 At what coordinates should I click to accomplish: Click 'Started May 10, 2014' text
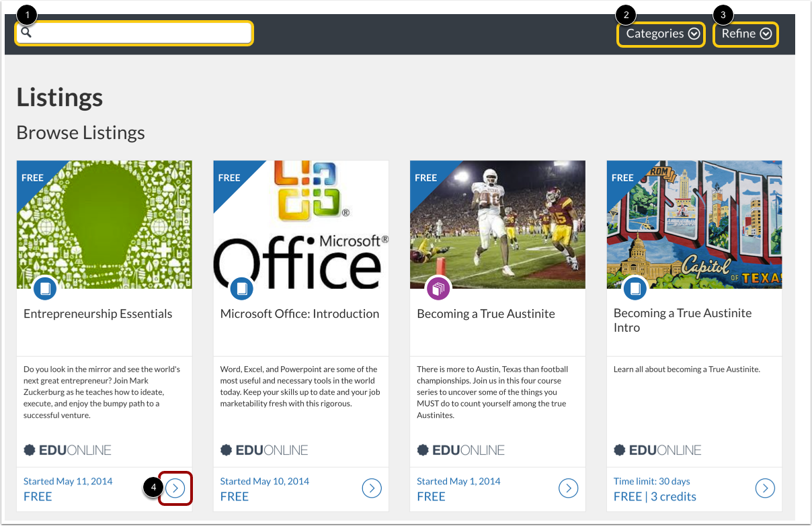[x=265, y=481]
